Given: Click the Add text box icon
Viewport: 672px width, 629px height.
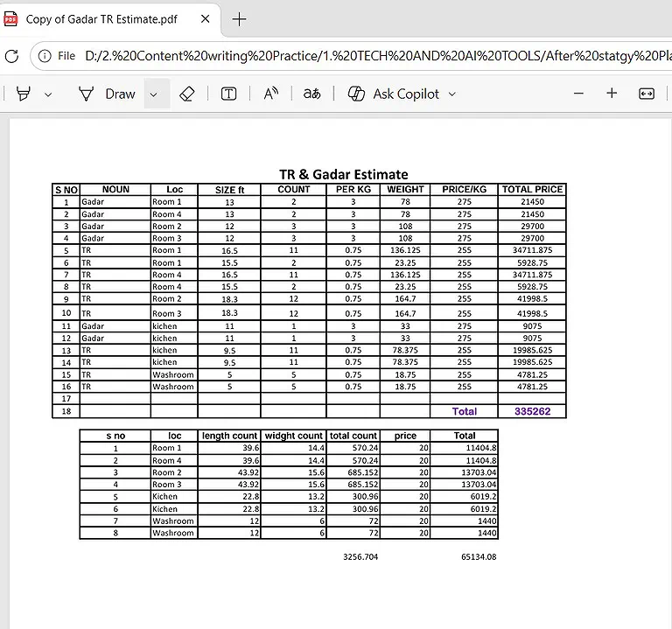Looking at the screenshot, I should (x=228, y=94).
